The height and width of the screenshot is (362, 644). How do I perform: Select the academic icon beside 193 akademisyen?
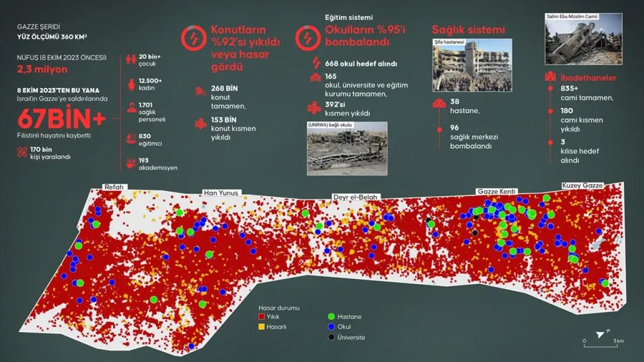[x=131, y=163]
